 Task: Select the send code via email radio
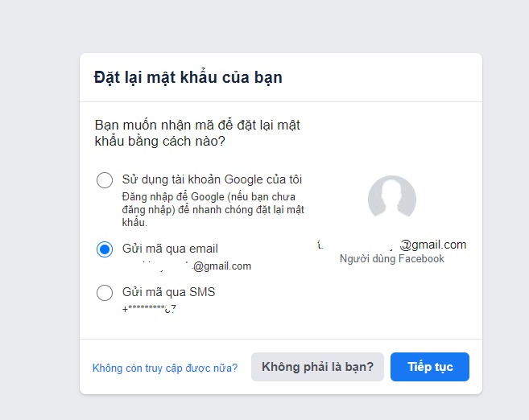click(105, 249)
